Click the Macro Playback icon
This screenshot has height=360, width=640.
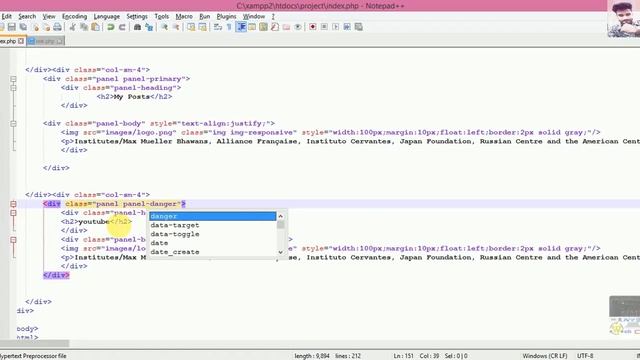click(336, 27)
